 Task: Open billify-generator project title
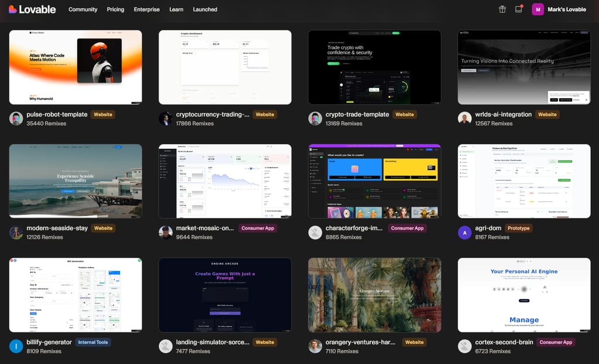[49, 342]
